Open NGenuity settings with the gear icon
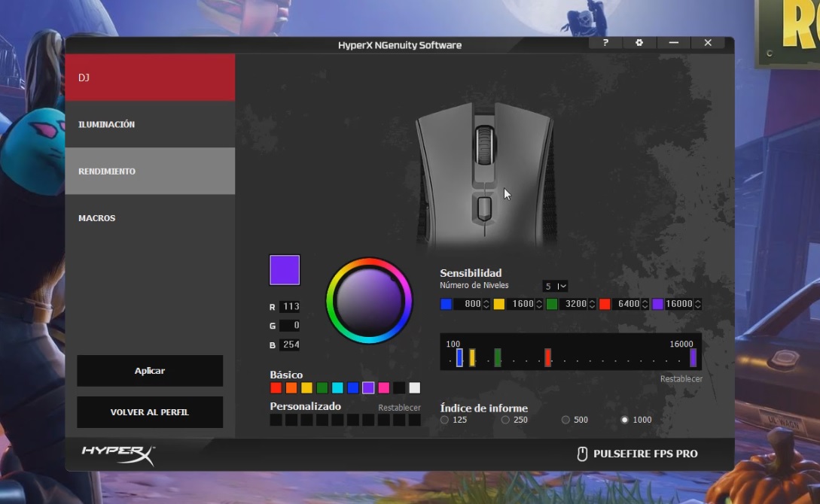The image size is (820, 504). click(639, 43)
